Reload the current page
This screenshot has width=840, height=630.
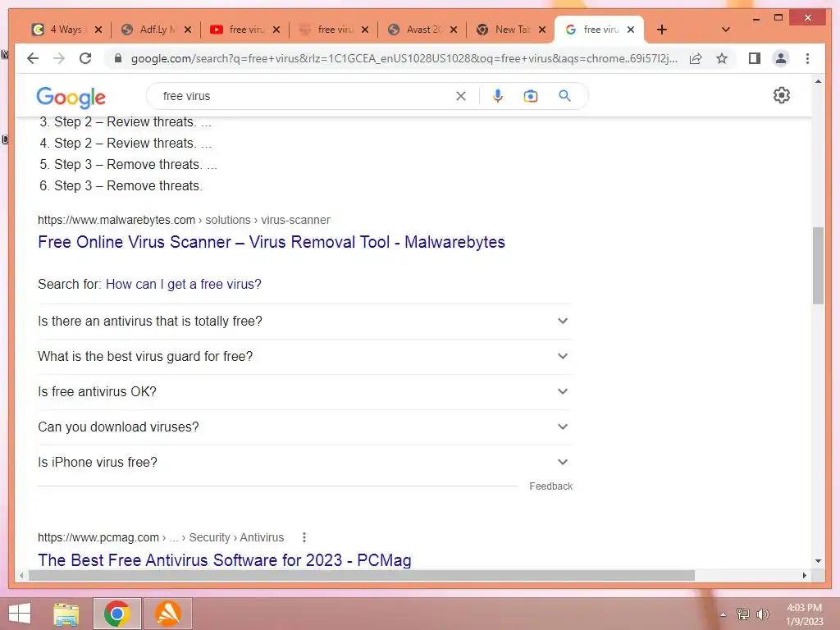[85, 58]
